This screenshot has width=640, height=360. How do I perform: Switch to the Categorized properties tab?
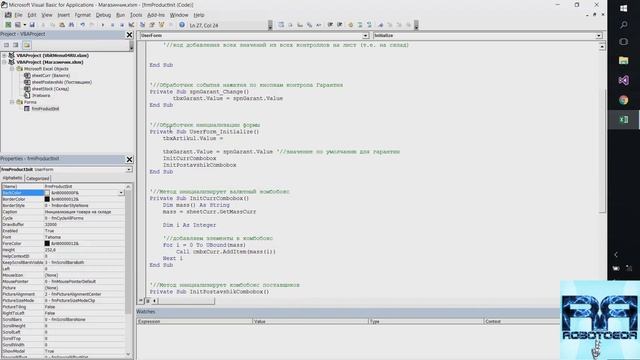click(37, 178)
